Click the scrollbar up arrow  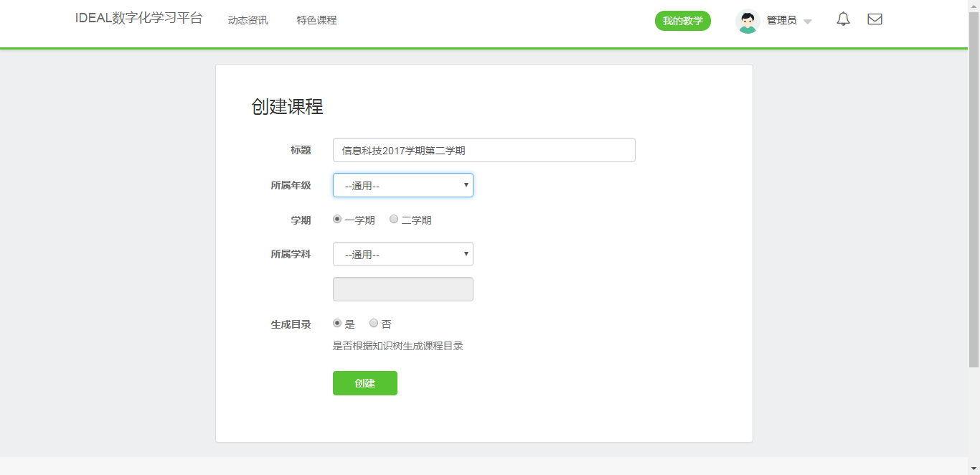974,6
